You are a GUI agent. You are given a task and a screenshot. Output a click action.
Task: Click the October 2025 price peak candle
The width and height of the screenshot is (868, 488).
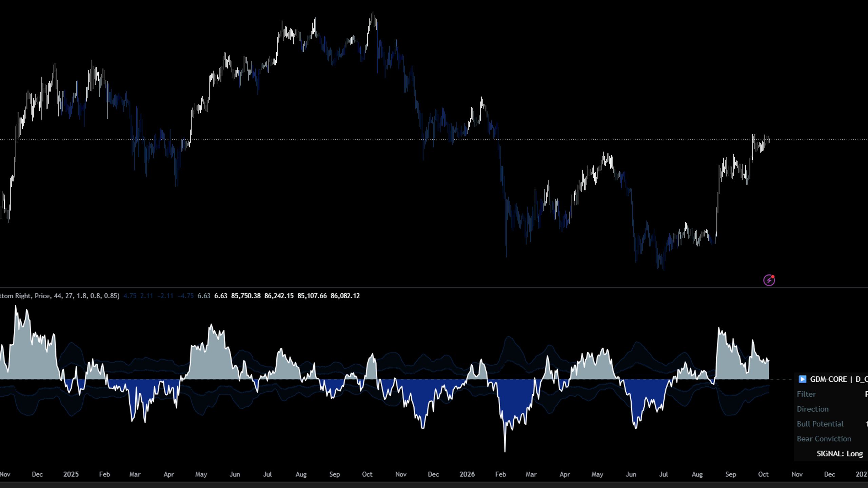373,20
